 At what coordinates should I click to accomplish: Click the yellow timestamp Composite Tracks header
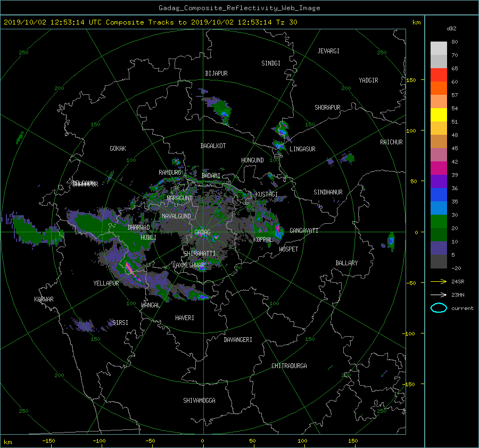[x=150, y=22]
